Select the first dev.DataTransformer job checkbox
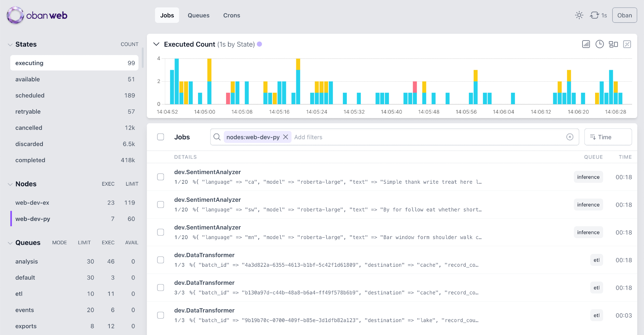The height and width of the screenshot is (335, 644). (160, 260)
